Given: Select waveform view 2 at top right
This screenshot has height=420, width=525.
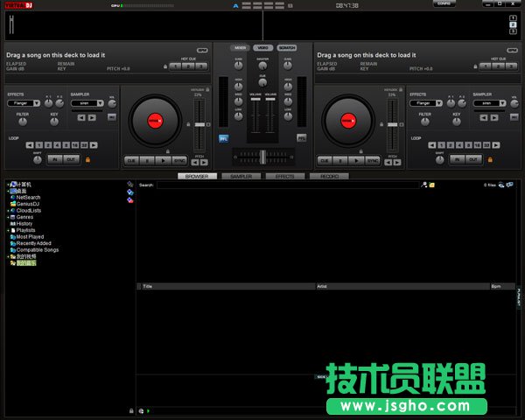Looking at the screenshot, I should click(x=513, y=24).
